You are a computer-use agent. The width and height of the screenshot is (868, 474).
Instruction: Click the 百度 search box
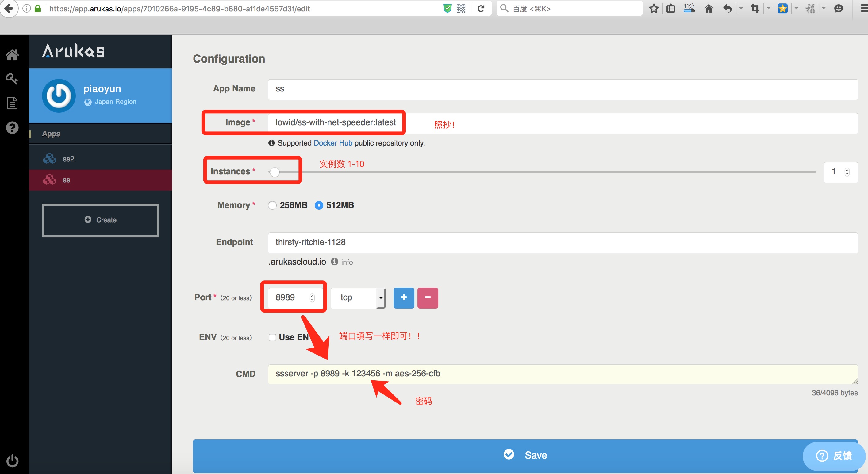(x=570, y=8)
